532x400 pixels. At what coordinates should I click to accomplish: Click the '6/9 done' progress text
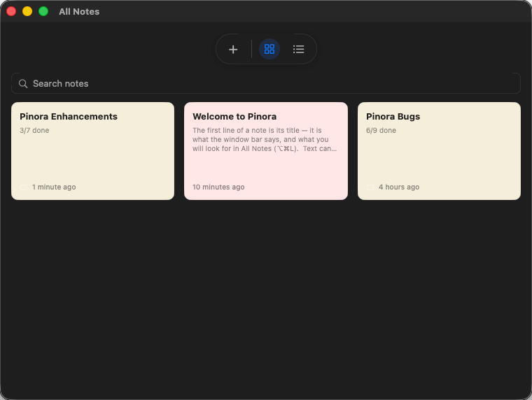pyautogui.click(x=381, y=131)
